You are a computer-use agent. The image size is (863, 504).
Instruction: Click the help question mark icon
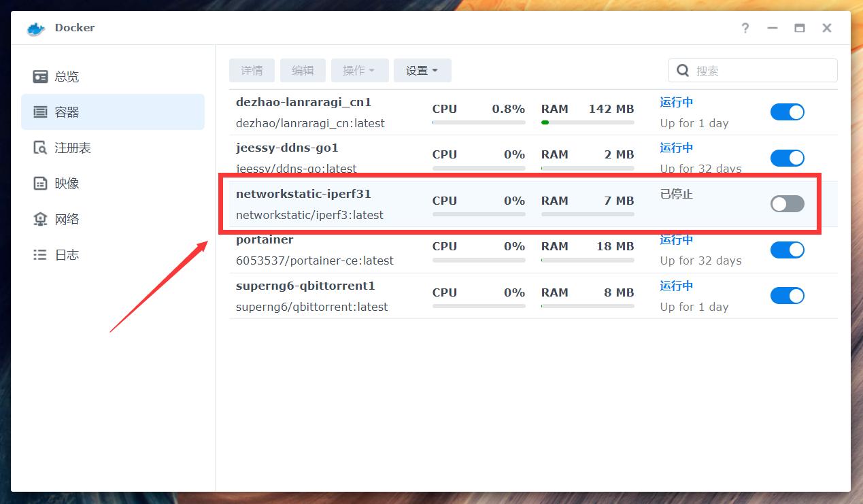point(745,29)
